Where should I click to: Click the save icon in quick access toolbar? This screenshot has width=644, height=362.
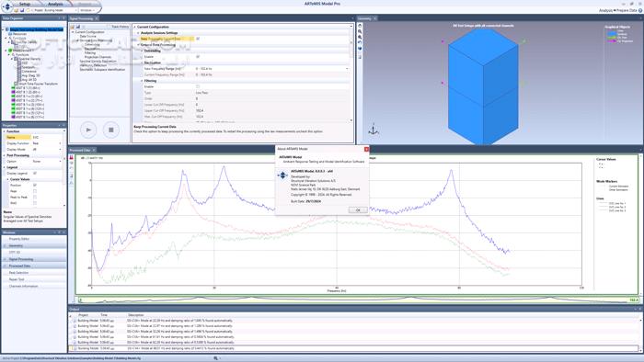tap(22, 10)
